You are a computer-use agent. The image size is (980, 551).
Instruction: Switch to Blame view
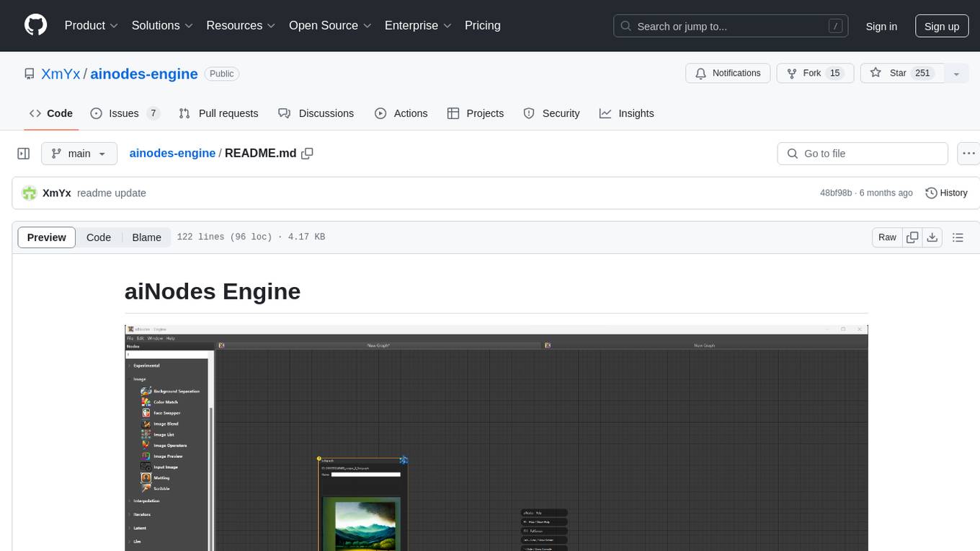(x=146, y=237)
